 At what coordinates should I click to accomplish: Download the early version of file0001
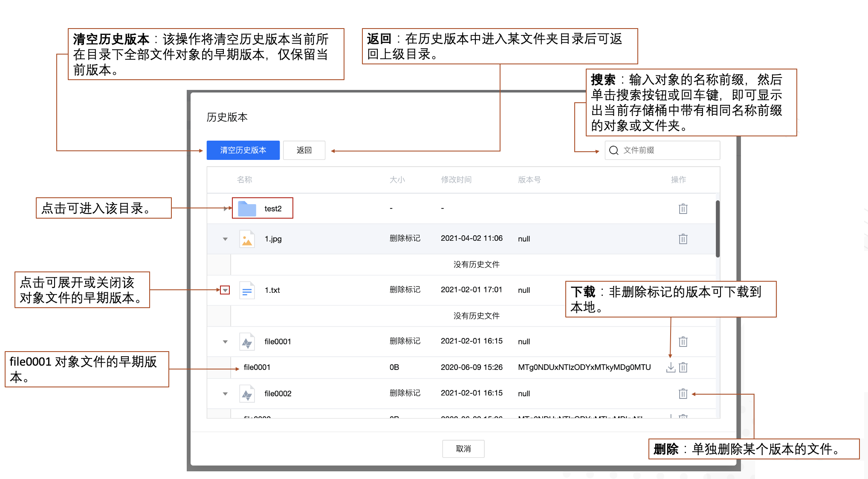pos(670,367)
